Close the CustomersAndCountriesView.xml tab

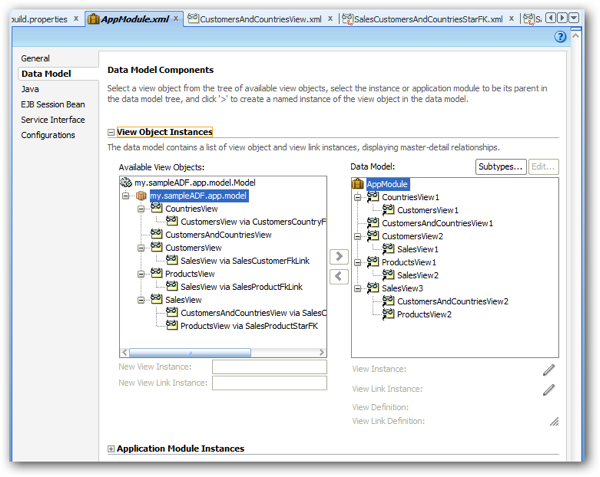[330, 18]
